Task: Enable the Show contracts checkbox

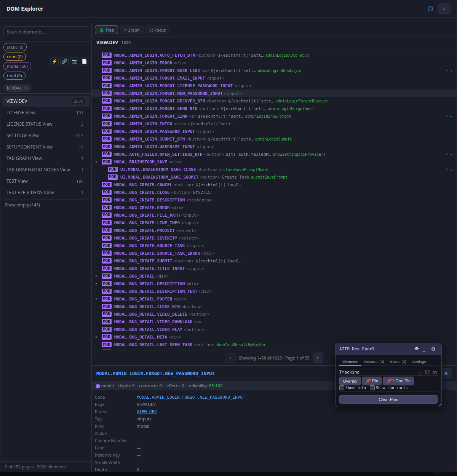Action: click(x=372, y=388)
